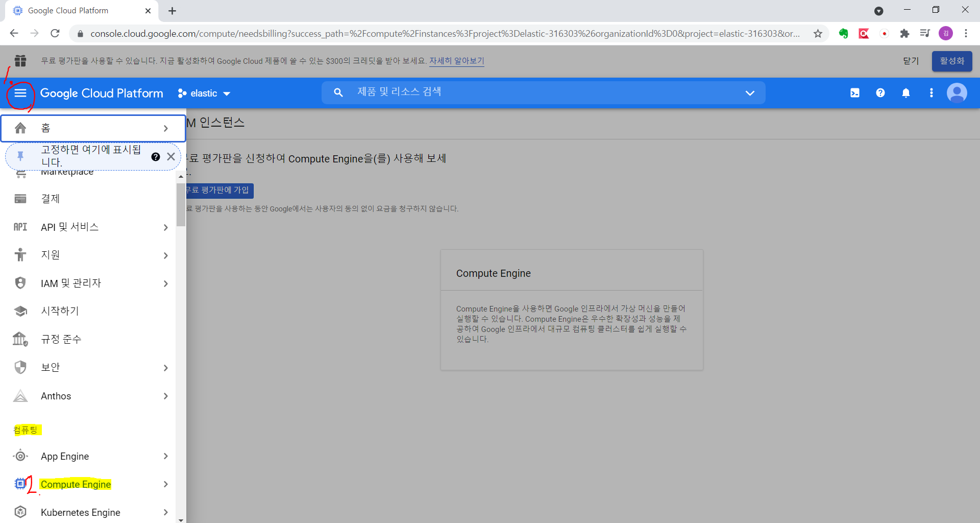Open the 자세히 알아보기 link

(456, 61)
